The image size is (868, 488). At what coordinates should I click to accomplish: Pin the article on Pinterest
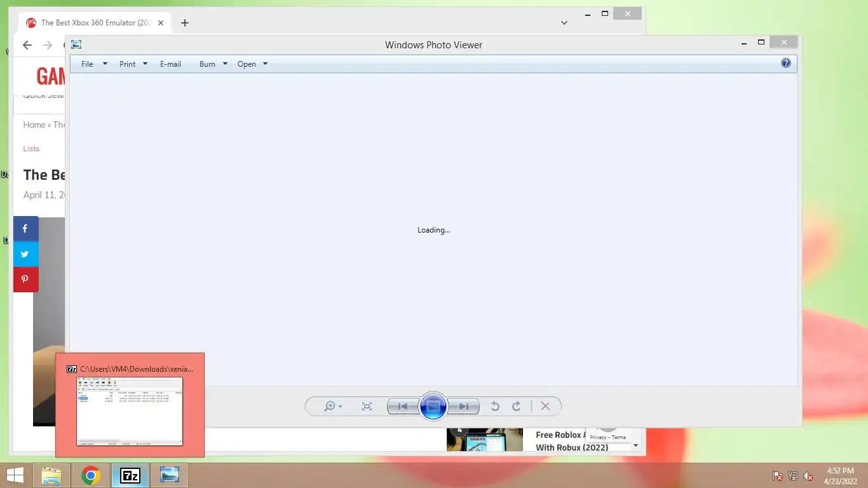click(x=25, y=280)
